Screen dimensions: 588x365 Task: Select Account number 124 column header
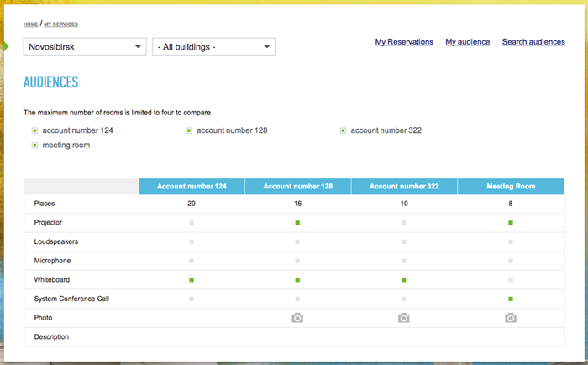click(192, 186)
